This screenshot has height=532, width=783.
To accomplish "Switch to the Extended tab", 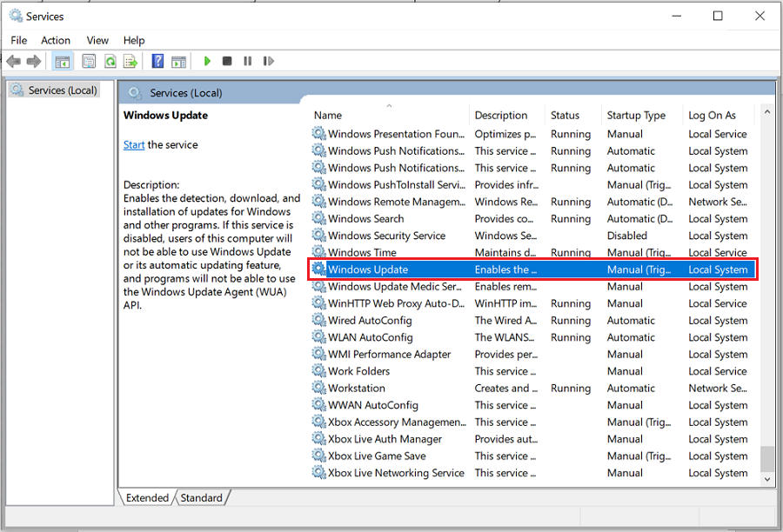I will pos(147,497).
